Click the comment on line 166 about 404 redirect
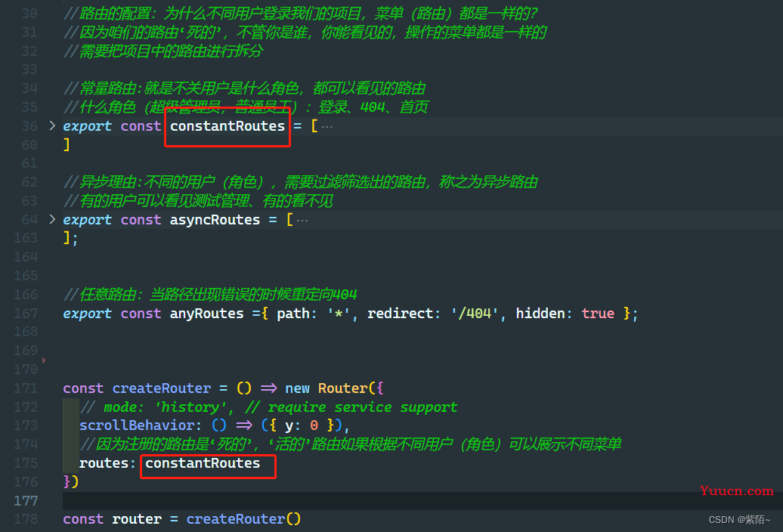Image resolution: width=783 pixels, height=532 pixels. (x=210, y=295)
